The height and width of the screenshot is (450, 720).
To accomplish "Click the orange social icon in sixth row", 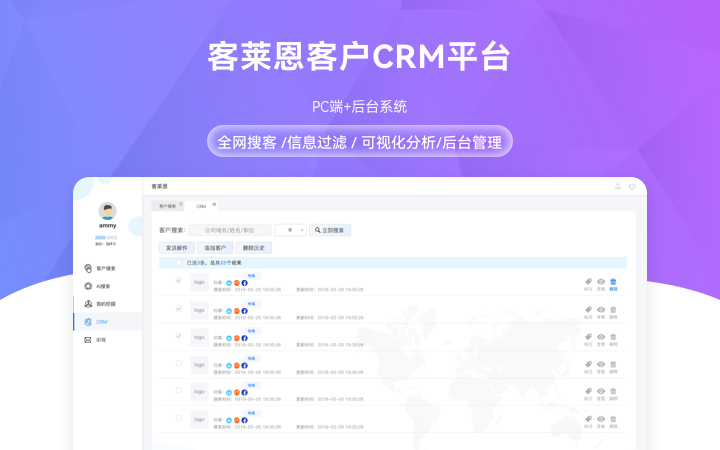I will coord(236,420).
